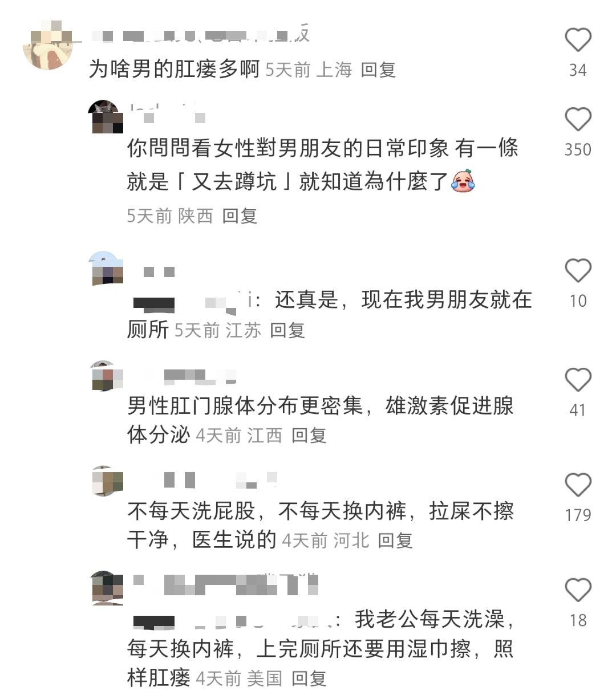Open avatar of the 河北 commenter
616x699 pixels.
click(x=108, y=482)
